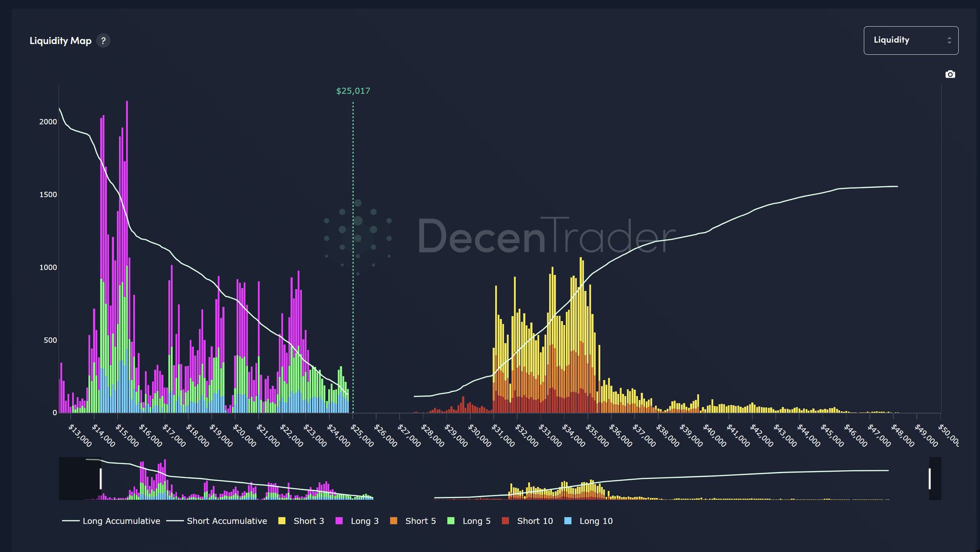
Task: Click the yellow Short 3 color swatch
Action: [282, 521]
